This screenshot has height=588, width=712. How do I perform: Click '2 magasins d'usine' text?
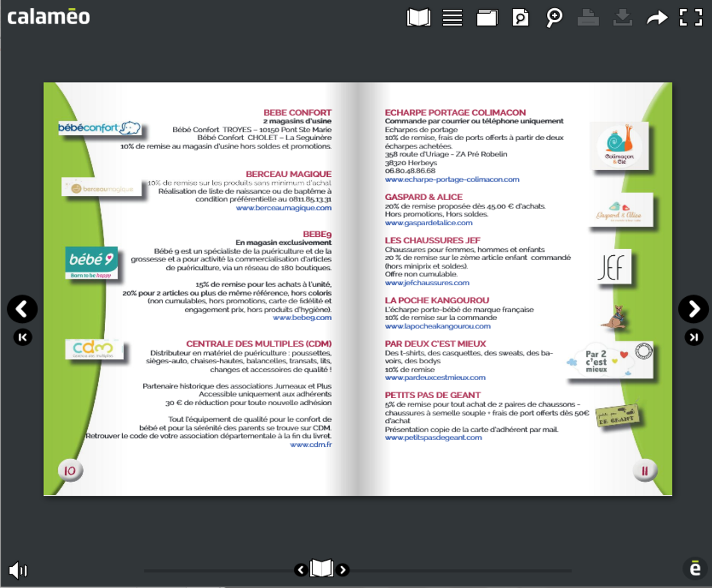point(297,121)
